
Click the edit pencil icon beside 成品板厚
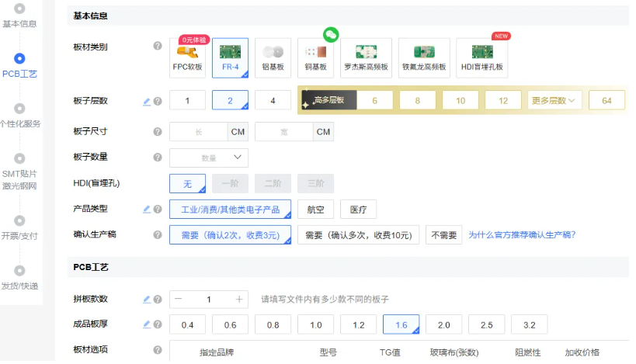tap(147, 324)
